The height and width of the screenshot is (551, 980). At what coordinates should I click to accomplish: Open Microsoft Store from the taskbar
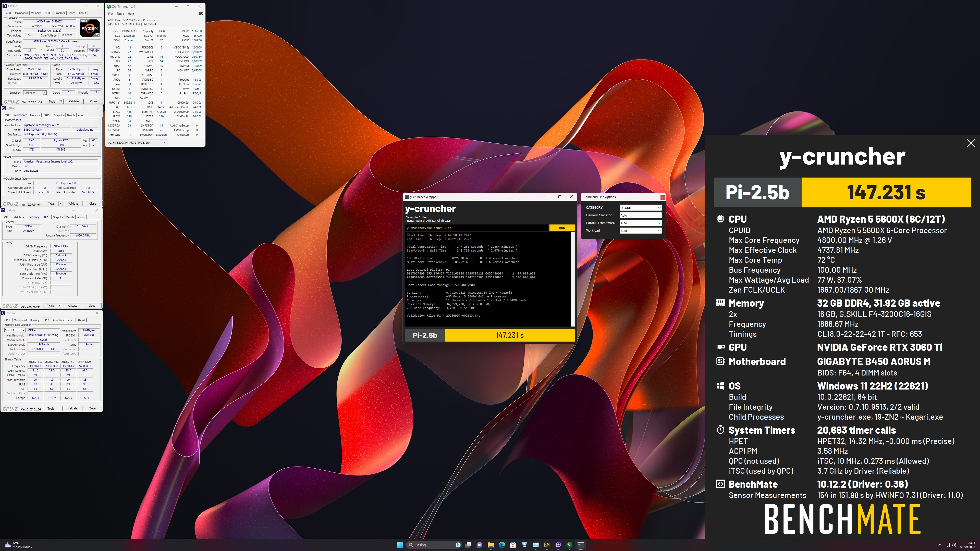513,545
